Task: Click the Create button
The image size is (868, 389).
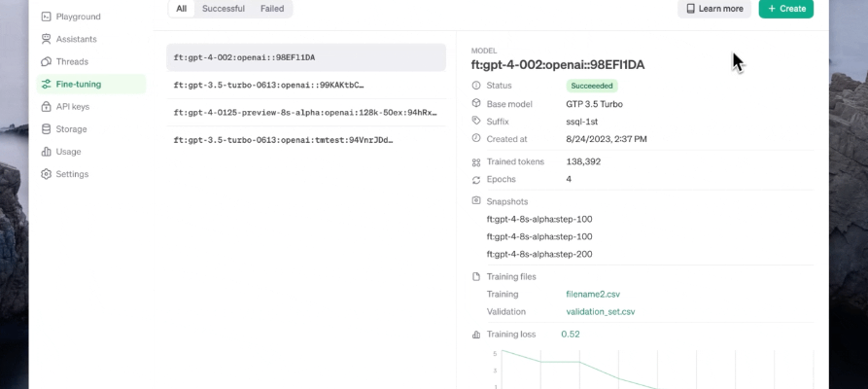Action: [x=786, y=9]
